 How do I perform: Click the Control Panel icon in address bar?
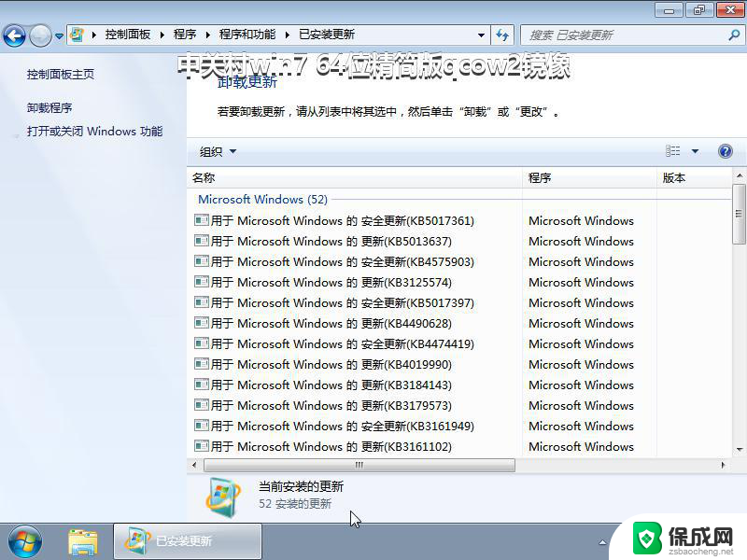[77, 35]
